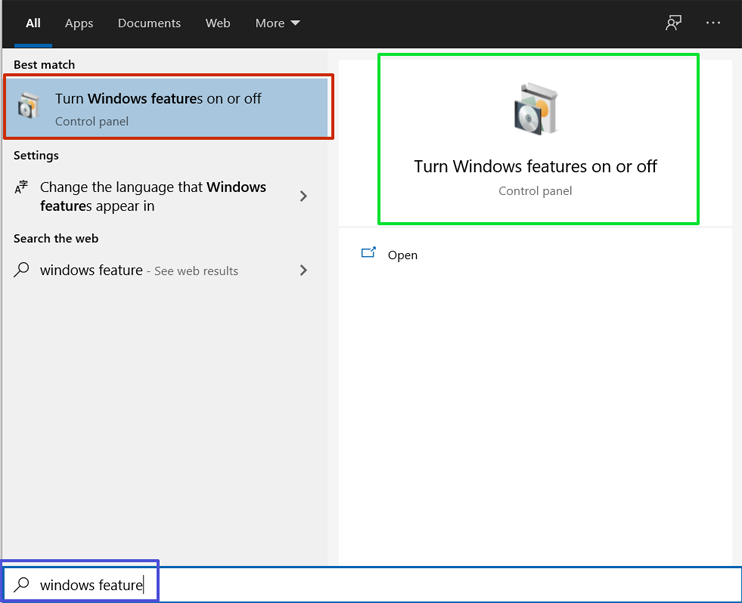Click the Control panel subtitle under best match
This screenshot has height=603, width=742.
coord(92,122)
